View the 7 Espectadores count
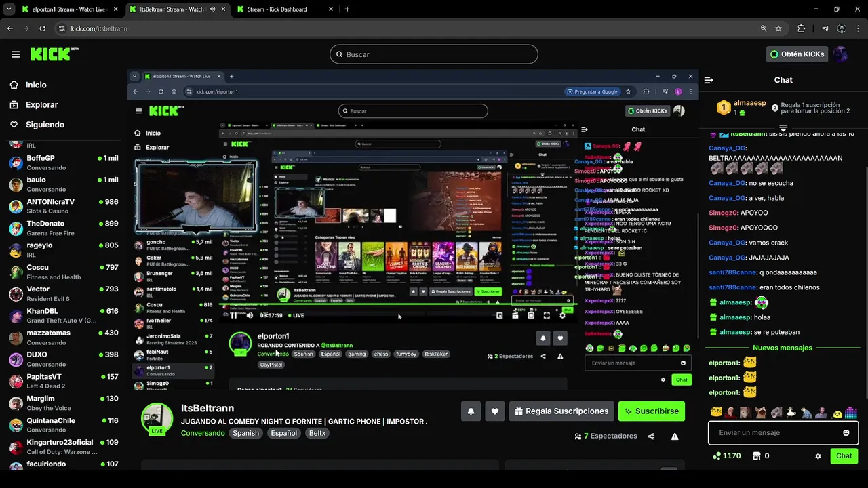This screenshot has width=868, height=488. tap(606, 436)
